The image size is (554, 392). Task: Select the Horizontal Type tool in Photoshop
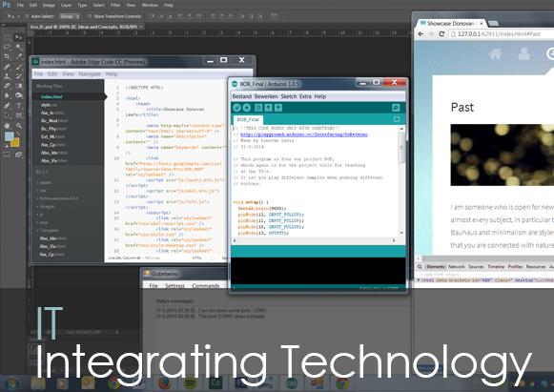click(x=18, y=105)
